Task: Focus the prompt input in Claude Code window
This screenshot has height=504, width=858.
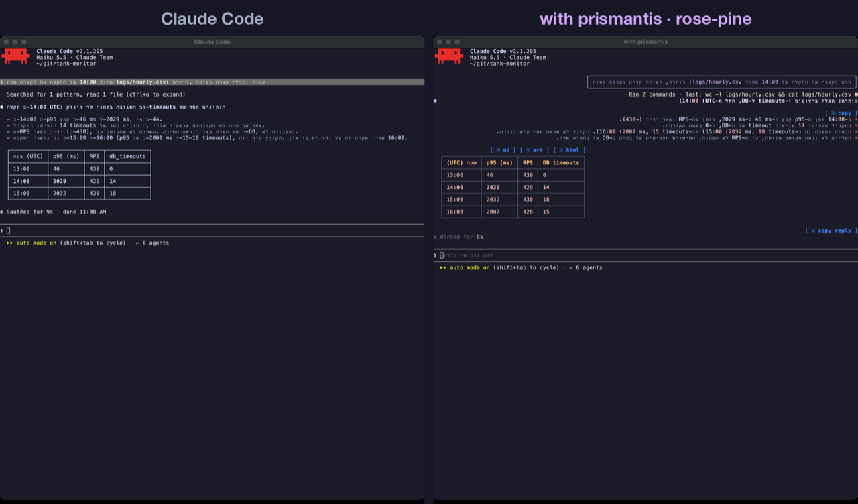Action: [x=212, y=231]
